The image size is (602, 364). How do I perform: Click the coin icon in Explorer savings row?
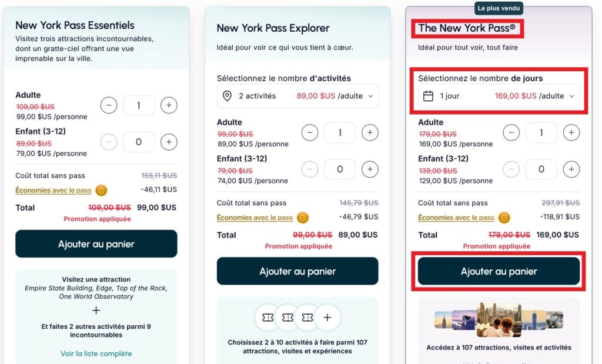pyautogui.click(x=302, y=217)
